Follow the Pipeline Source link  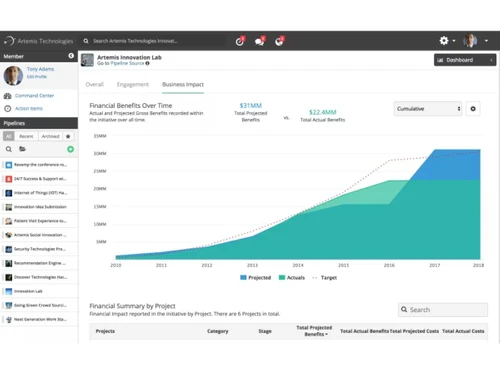[x=127, y=63]
